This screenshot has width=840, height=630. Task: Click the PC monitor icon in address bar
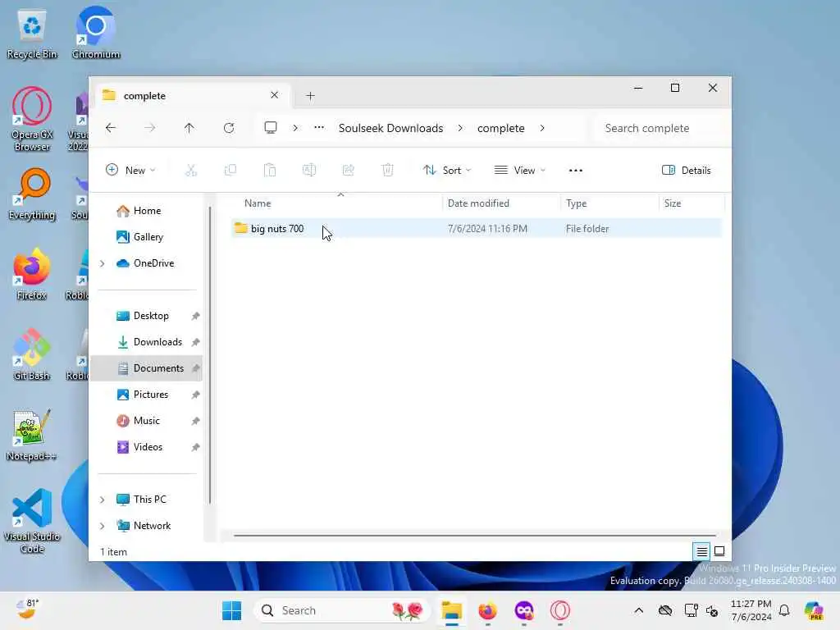click(x=271, y=127)
